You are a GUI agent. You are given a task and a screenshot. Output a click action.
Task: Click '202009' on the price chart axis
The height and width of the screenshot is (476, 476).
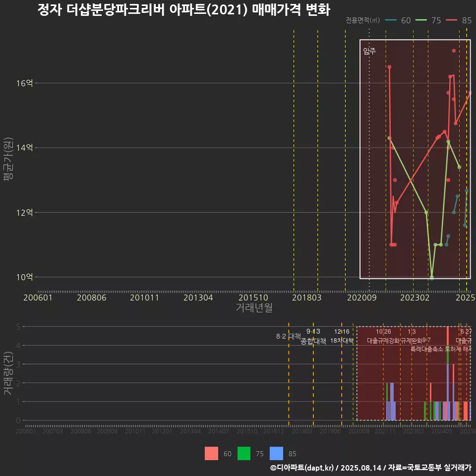point(362,297)
